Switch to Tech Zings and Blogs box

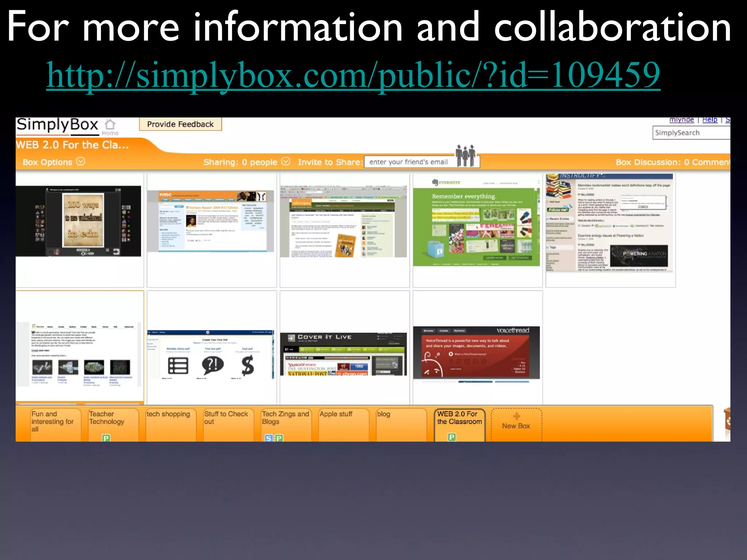286,425
